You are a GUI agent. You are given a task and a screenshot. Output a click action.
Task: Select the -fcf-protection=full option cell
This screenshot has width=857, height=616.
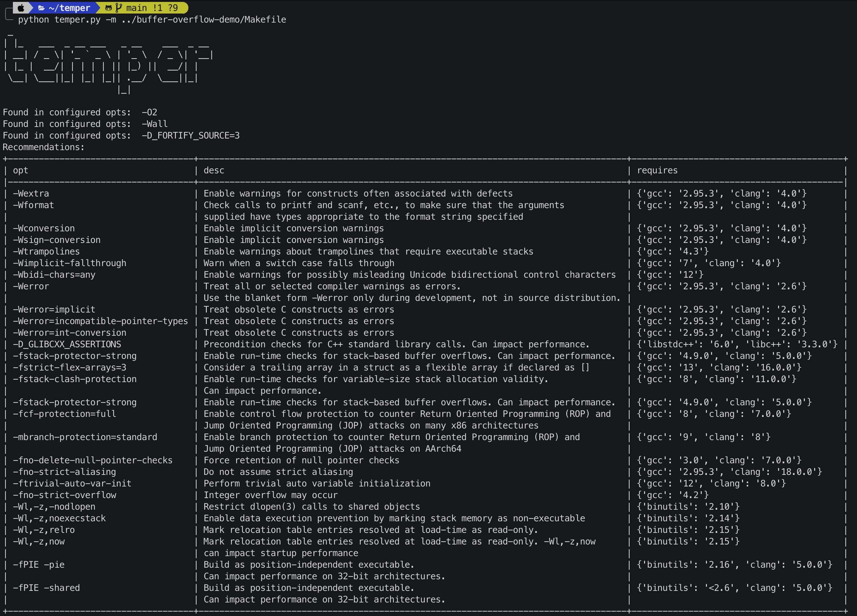65,414
